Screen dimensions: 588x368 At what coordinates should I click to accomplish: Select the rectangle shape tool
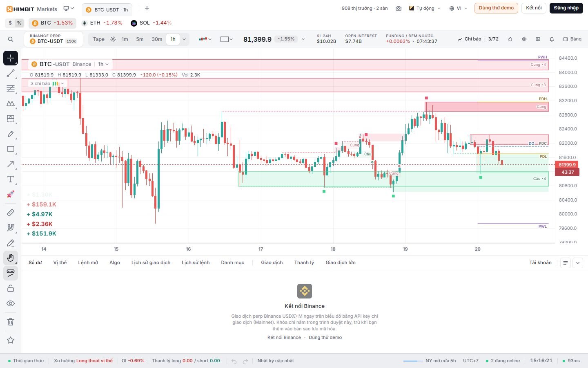pos(11,149)
